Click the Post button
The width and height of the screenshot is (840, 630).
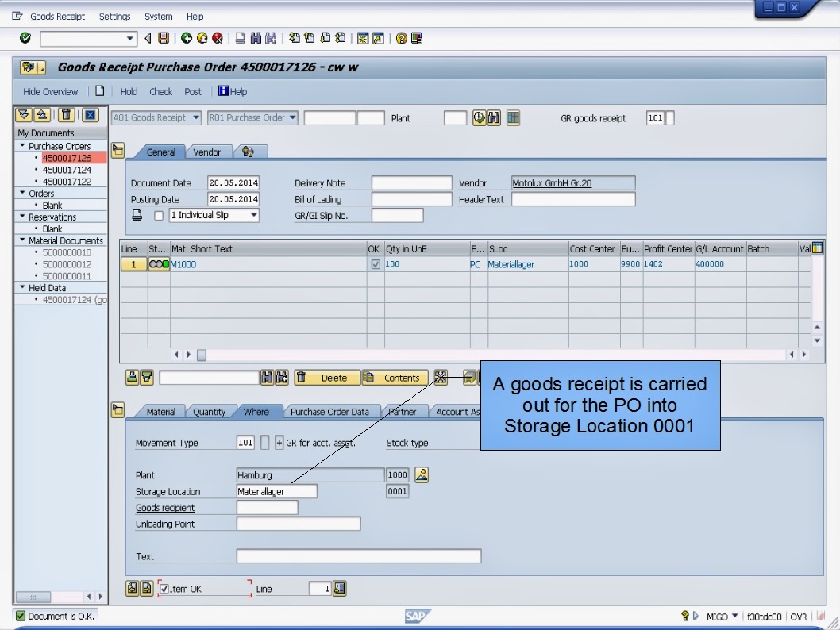[x=193, y=91]
